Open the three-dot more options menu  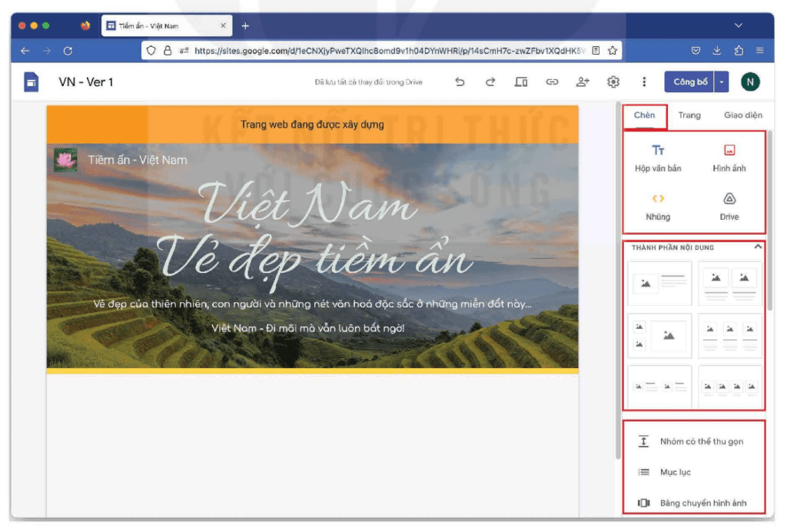tap(643, 81)
